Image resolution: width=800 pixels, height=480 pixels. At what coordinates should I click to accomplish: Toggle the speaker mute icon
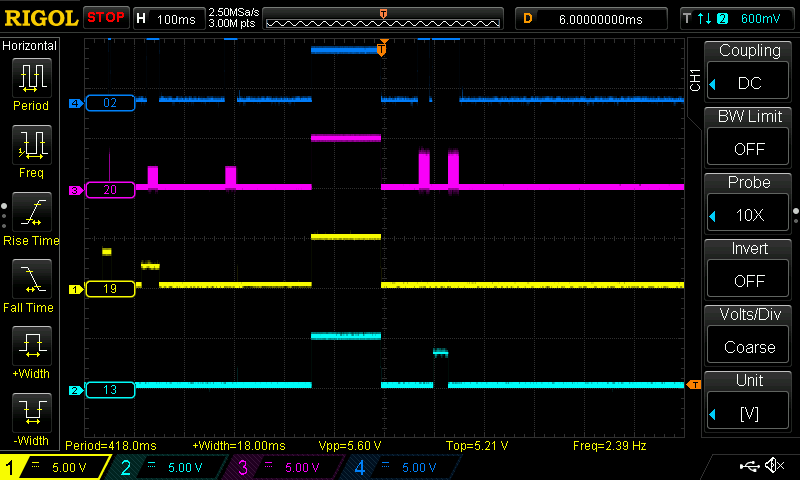tap(773, 466)
